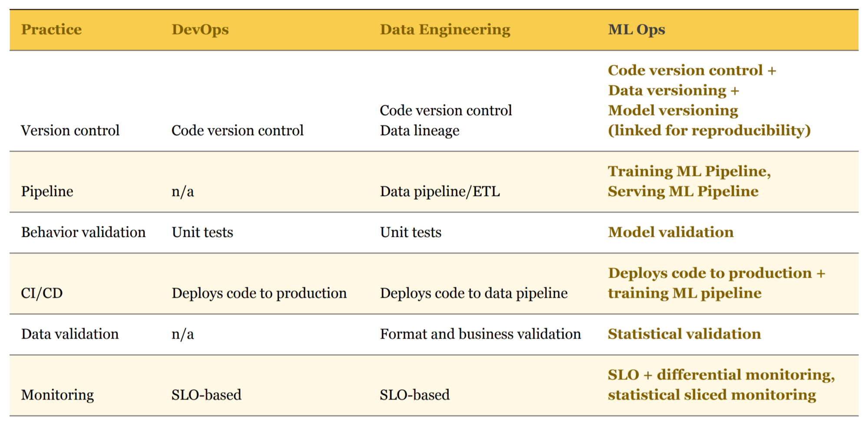Select the Pipeline row label

point(47,192)
